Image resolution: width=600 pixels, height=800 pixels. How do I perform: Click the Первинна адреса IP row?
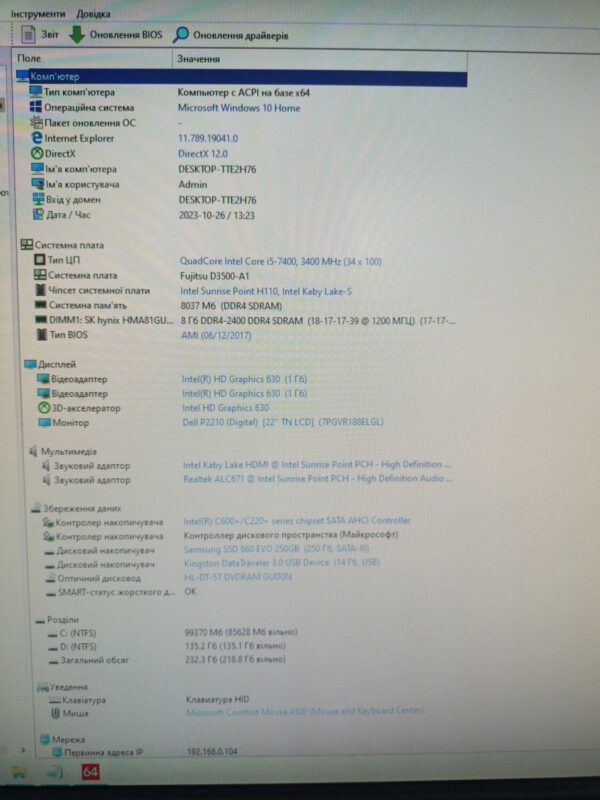click(x=145, y=752)
